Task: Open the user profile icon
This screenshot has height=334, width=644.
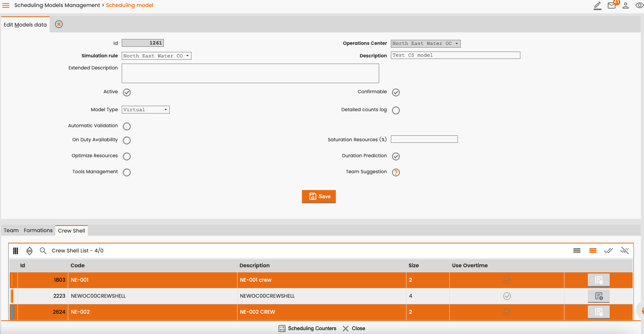Action: [626, 5]
